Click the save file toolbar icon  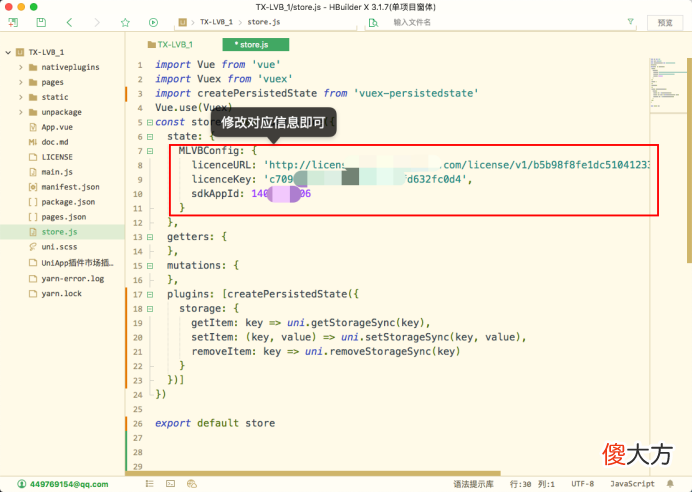41,23
